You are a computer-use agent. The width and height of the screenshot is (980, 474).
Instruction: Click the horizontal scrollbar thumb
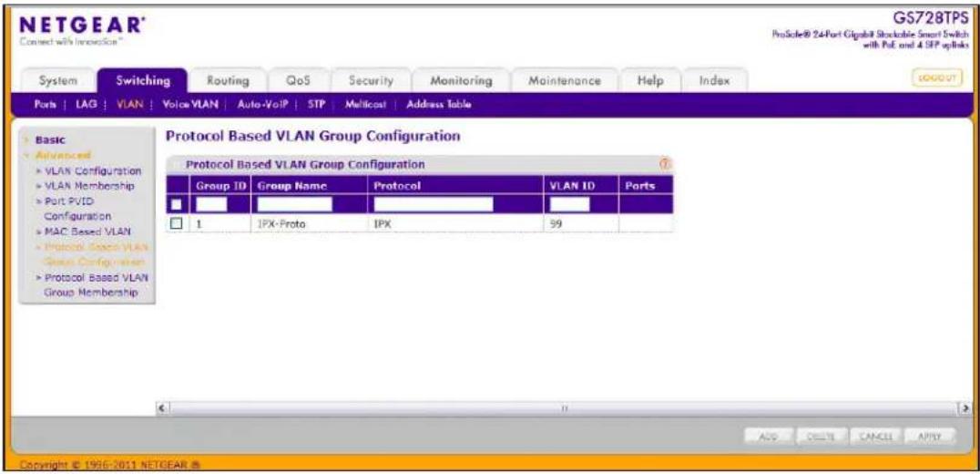(x=564, y=408)
